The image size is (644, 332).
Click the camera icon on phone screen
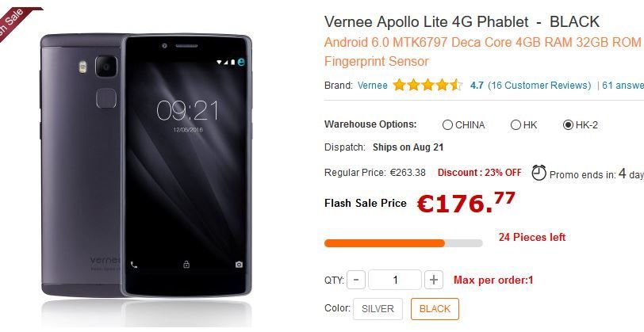click(x=239, y=265)
